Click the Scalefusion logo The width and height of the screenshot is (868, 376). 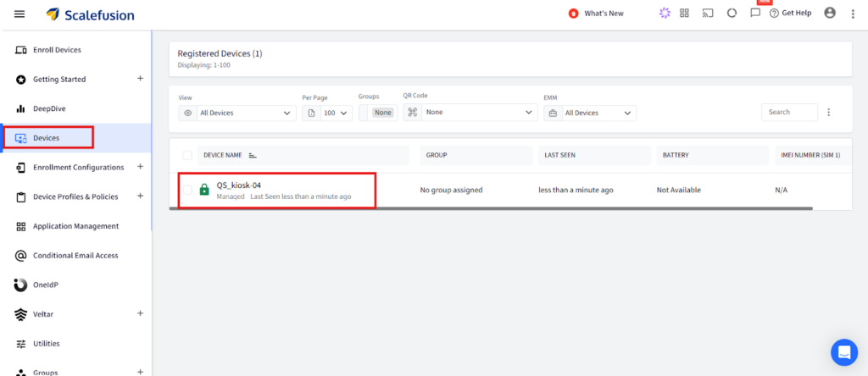pos(90,14)
